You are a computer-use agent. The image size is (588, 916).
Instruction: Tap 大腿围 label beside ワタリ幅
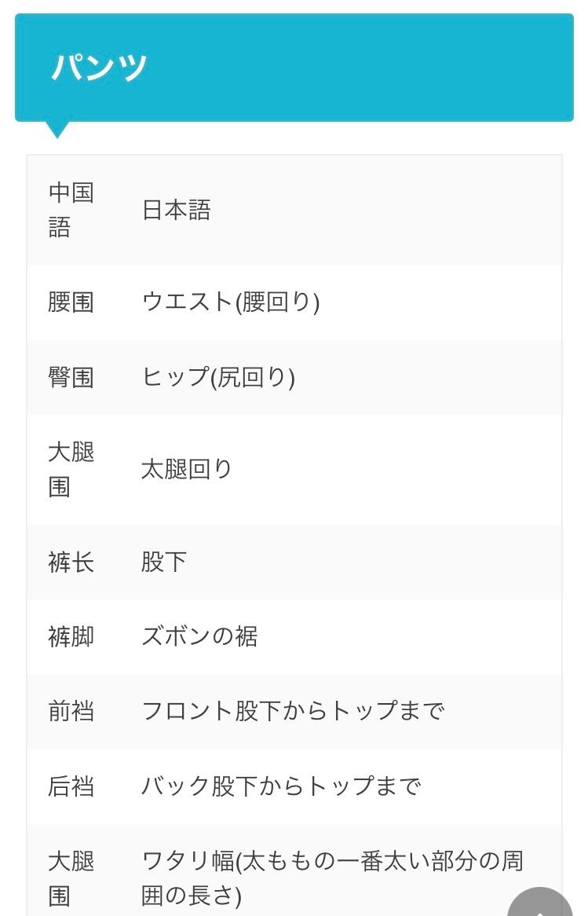[x=71, y=878]
